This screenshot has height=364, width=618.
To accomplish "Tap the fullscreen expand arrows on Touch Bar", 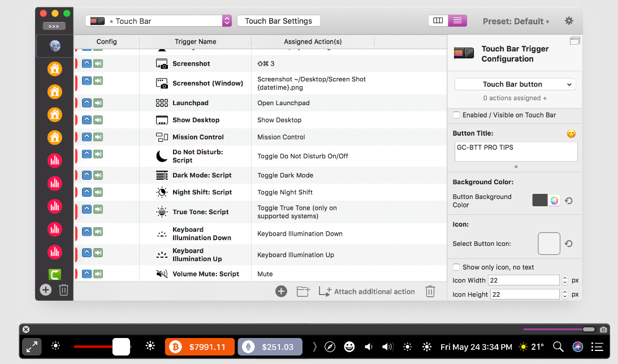I will 32,347.
